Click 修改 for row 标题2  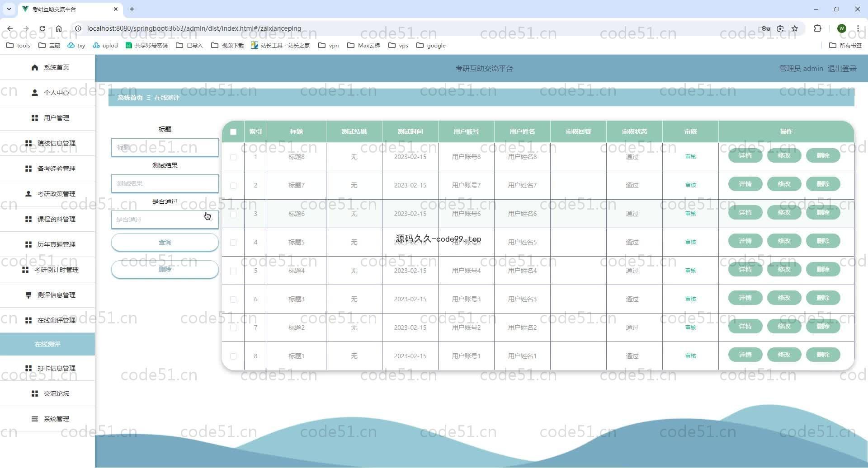point(784,326)
